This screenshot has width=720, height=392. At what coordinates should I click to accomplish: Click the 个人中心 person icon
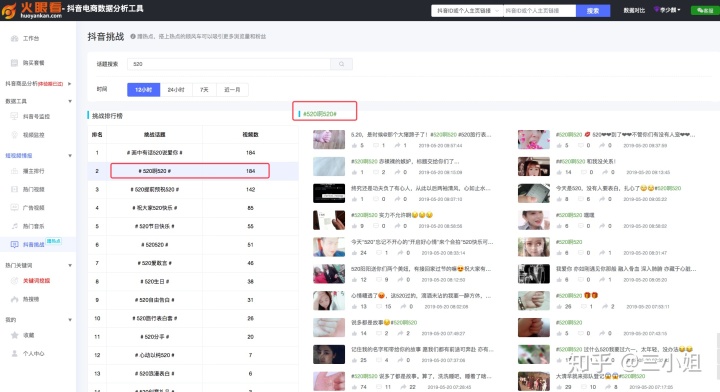coord(15,353)
